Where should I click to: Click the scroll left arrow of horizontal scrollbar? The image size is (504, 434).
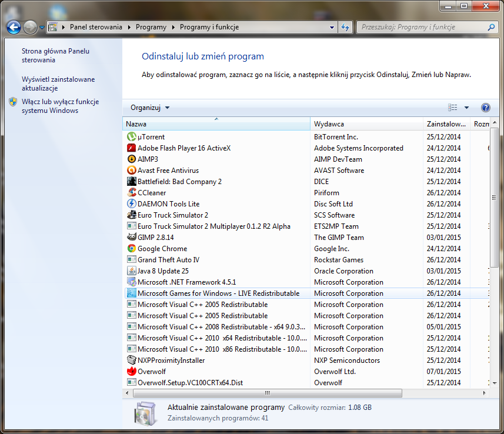[127, 393]
